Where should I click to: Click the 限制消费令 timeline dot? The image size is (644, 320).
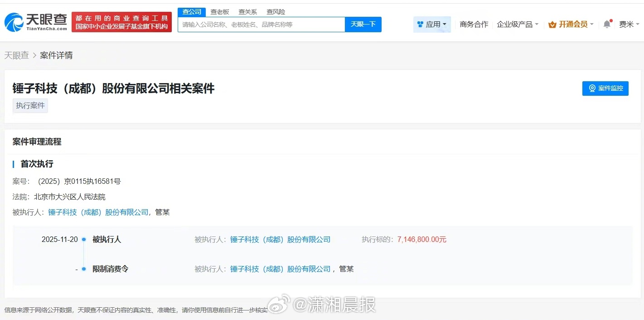coord(84,269)
